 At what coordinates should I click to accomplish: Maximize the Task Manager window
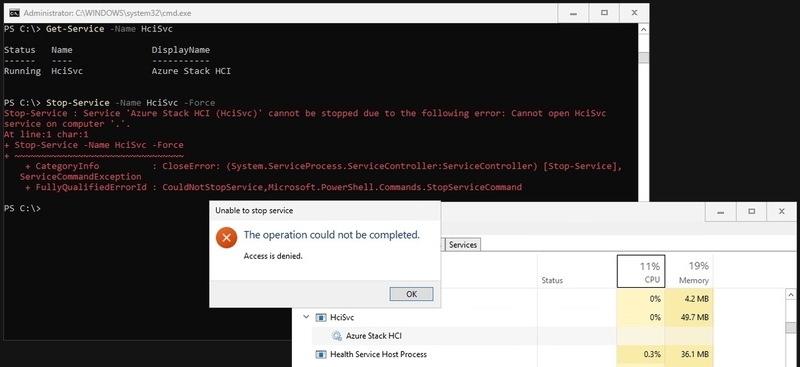pyautogui.click(x=751, y=211)
